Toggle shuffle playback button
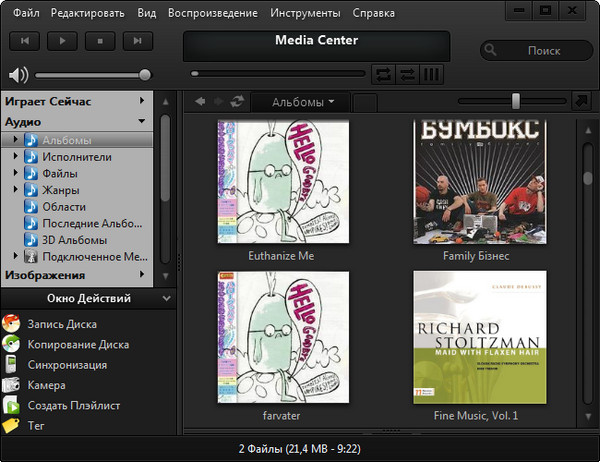The height and width of the screenshot is (462, 600). (407, 74)
